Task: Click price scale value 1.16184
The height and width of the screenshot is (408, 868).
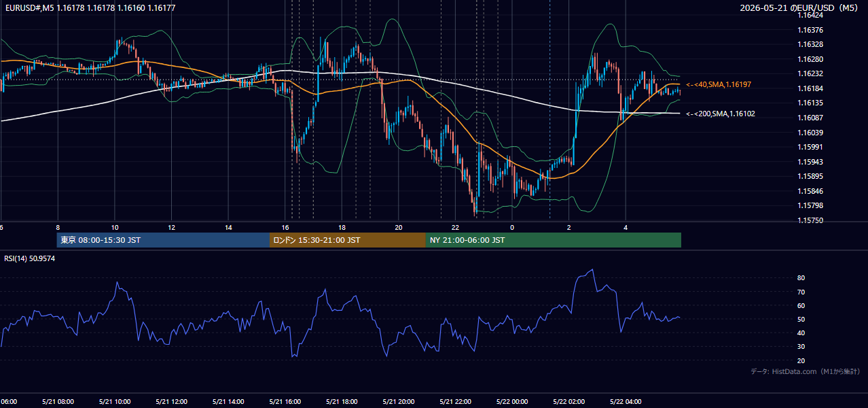Action: (810, 88)
